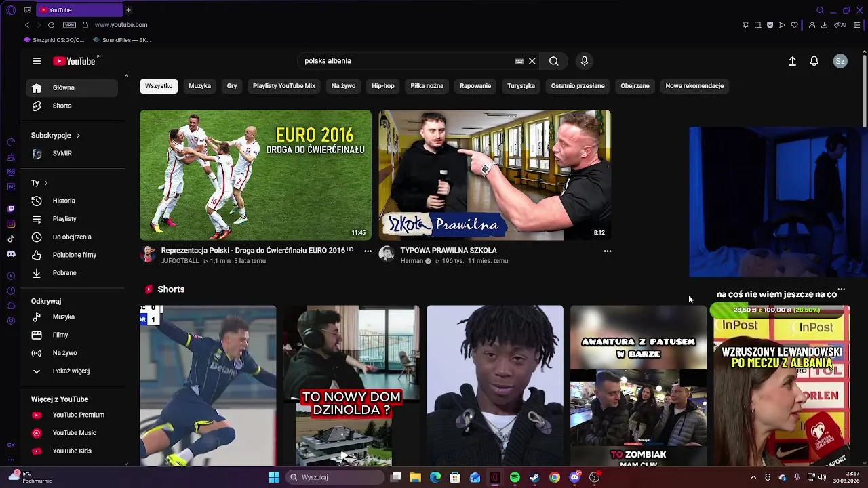Open the account avatar menu
The height and width of the screenshot is (488, 868).
840,61
